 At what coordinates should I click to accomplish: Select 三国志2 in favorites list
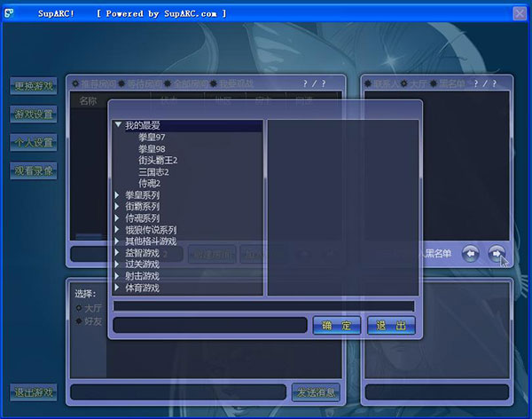[x=153, y=172]
